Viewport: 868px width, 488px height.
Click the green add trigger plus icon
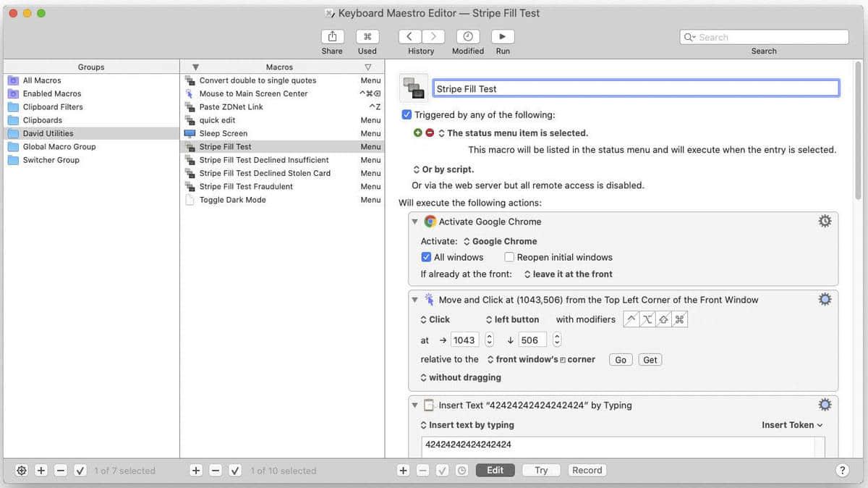coord(417,133)
